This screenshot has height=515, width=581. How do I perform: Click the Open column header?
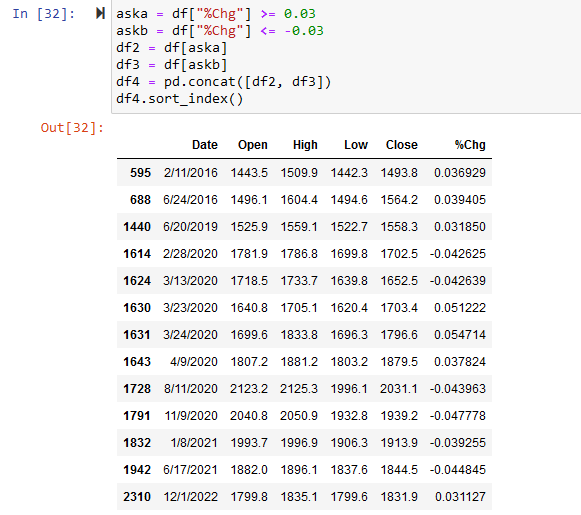coord(253,145)
